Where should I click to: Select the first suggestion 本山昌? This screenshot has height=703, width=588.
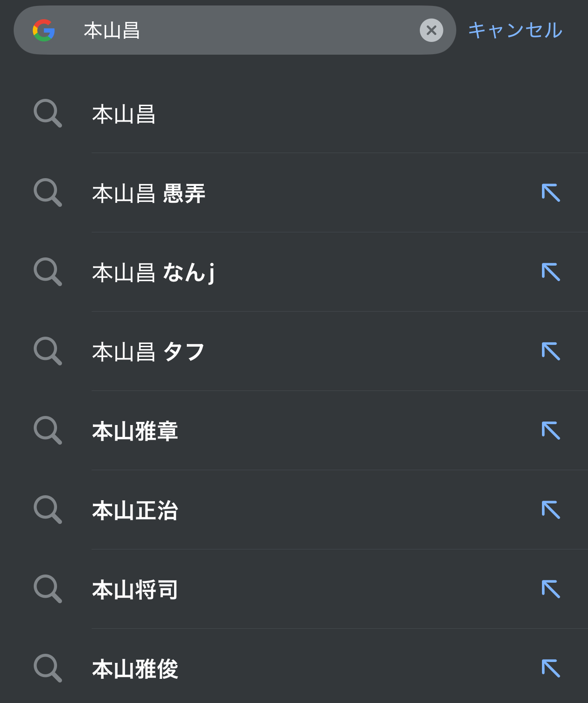(x=124, y=114)
